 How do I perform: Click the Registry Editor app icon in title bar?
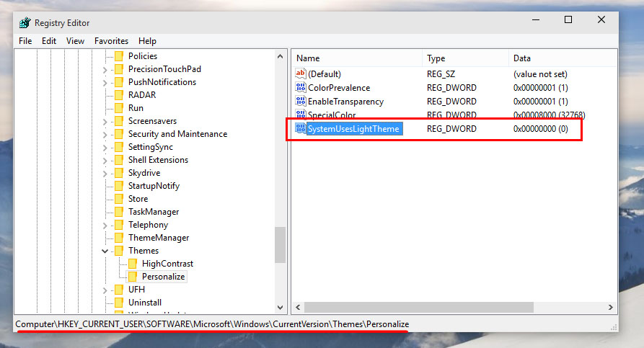point(25,22)
